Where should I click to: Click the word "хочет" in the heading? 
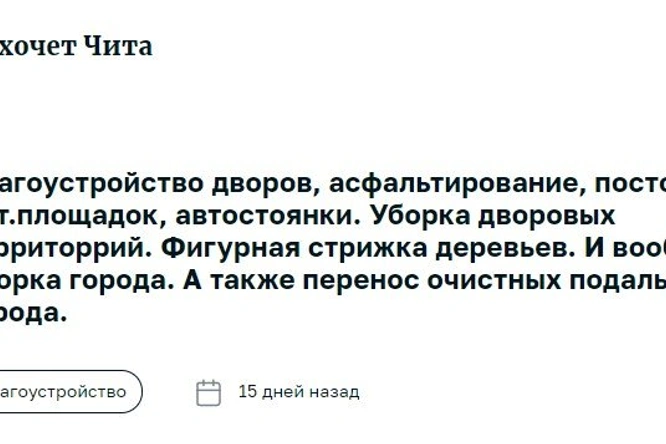tap(37, 46)
